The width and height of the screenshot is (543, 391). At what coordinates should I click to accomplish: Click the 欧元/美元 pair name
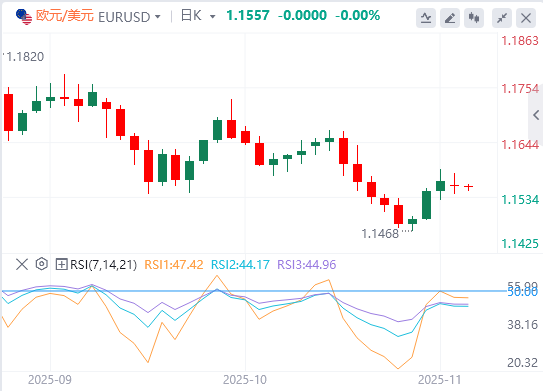coord(65,16)
